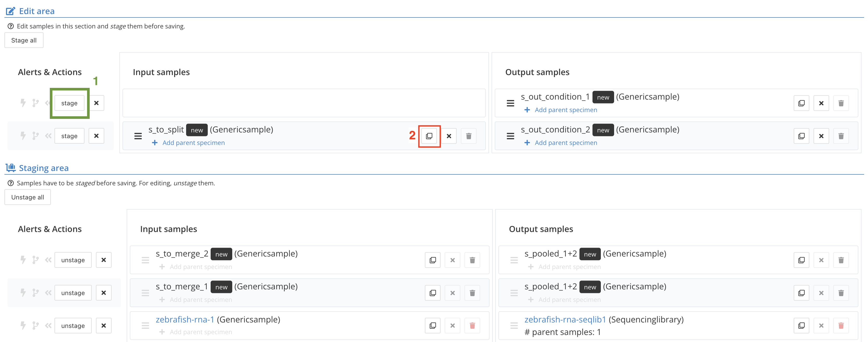Click the double-chevron icon in zebrafish-rna-1 row
868x342 pixels.
coord(48,326)
